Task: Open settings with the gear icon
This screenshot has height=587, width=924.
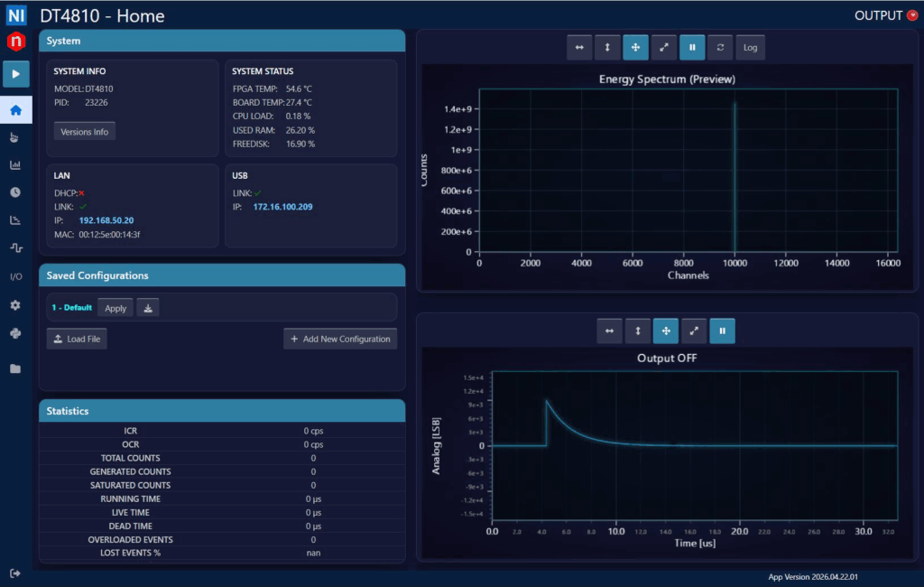Action: [x=15, y=305]
